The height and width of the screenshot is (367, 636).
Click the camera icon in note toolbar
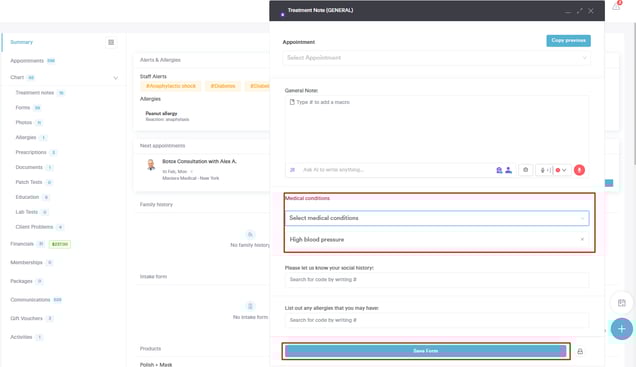click(x=526, y=170)
